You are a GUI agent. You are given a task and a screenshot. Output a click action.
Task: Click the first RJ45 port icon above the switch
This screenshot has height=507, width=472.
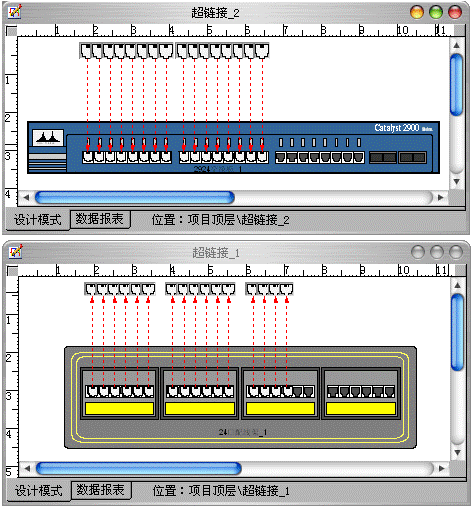click(x=86, y=51)
